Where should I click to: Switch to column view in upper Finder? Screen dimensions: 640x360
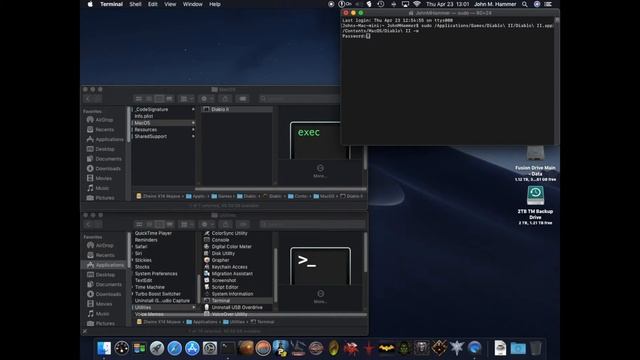[159, 99]
